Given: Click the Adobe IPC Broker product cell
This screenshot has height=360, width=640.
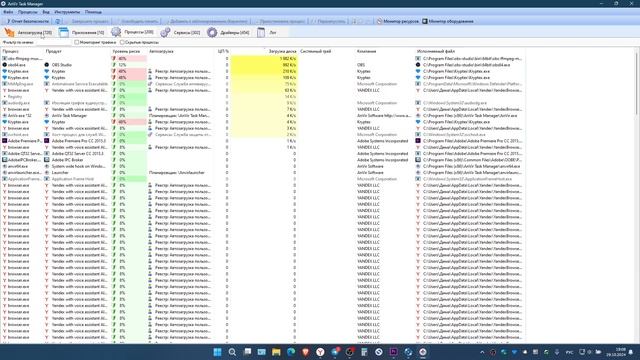Looking at the screenshot, I should click(x=78, y=160).
